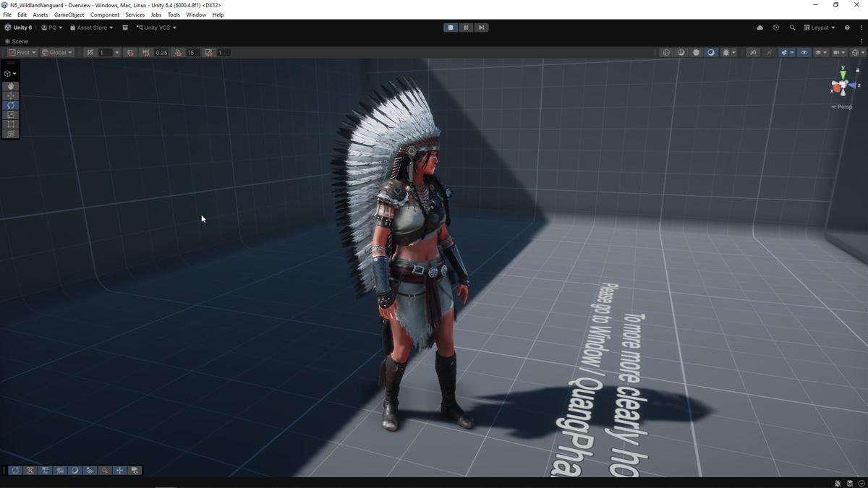Open the Help menu
The image size is (868, 488).
218,14
